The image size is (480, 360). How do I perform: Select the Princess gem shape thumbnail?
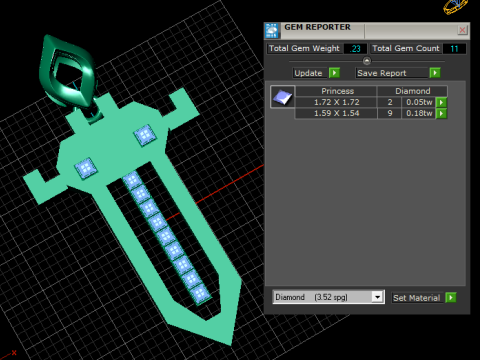pos(282,97)
